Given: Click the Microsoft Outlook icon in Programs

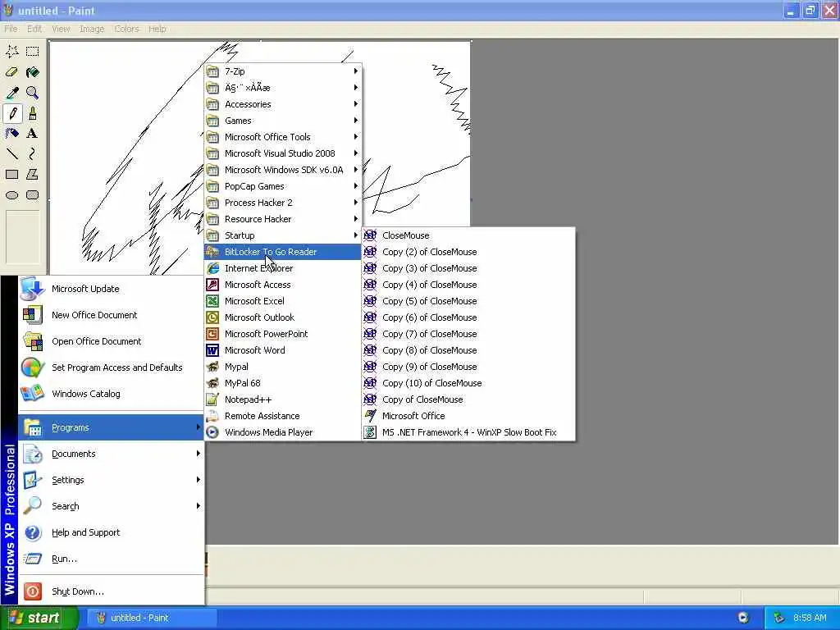Looking at the screenshot, I should (x=212, y=317).
